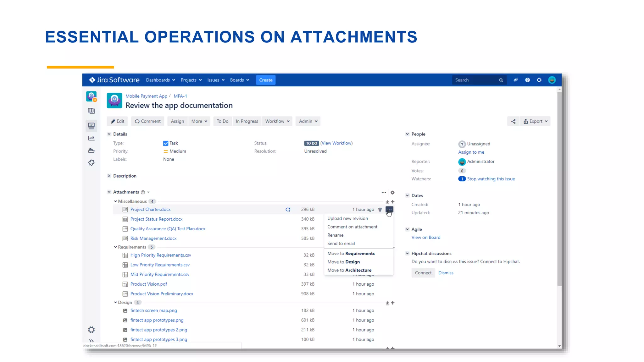Open the Projects dropdown menu
The height and width of the screenshot is (362, 644).
coord(191,80)
